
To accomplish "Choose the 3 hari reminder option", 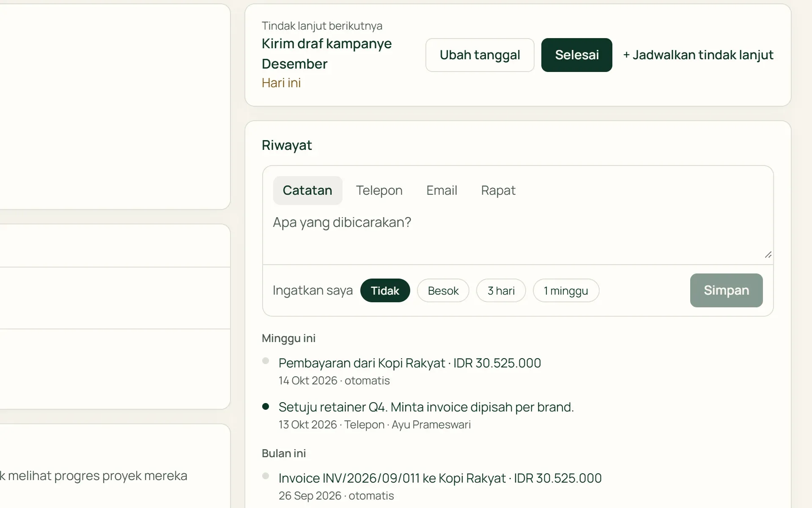I will point(501,290).
